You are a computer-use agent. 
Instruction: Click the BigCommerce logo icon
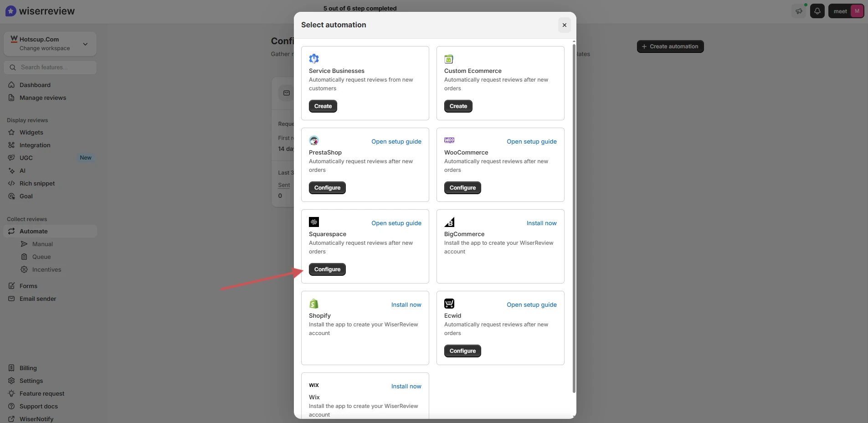(x=449, y=222)
